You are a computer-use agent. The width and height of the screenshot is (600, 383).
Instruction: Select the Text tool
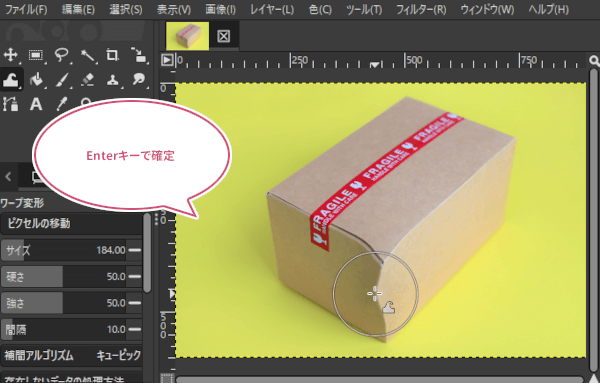click(x=36, y=104)
